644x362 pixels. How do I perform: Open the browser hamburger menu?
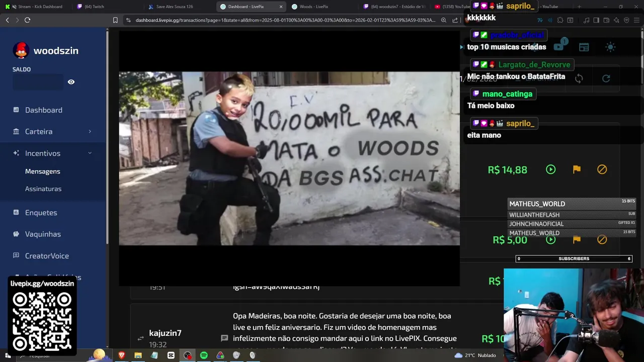pos(636,20)
